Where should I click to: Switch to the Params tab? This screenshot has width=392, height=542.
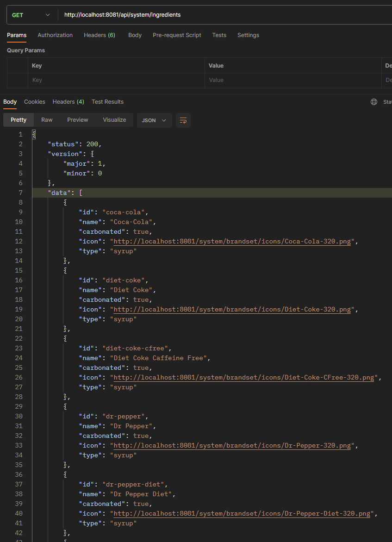(17, 35)
